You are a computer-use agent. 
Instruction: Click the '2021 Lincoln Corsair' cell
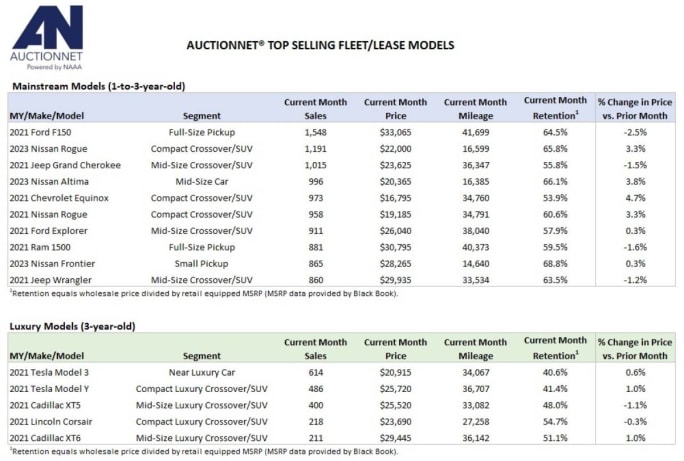coord(51,422)
